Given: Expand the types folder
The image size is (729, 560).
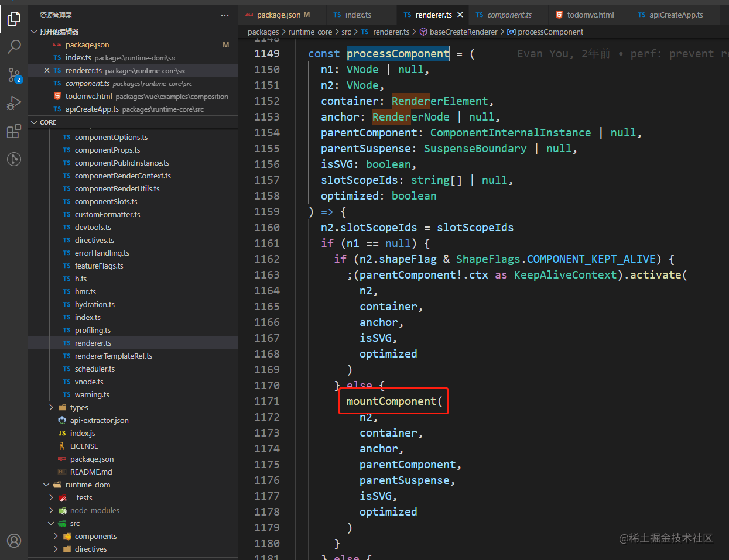Looking at the screenshot, I should point(79,407).
